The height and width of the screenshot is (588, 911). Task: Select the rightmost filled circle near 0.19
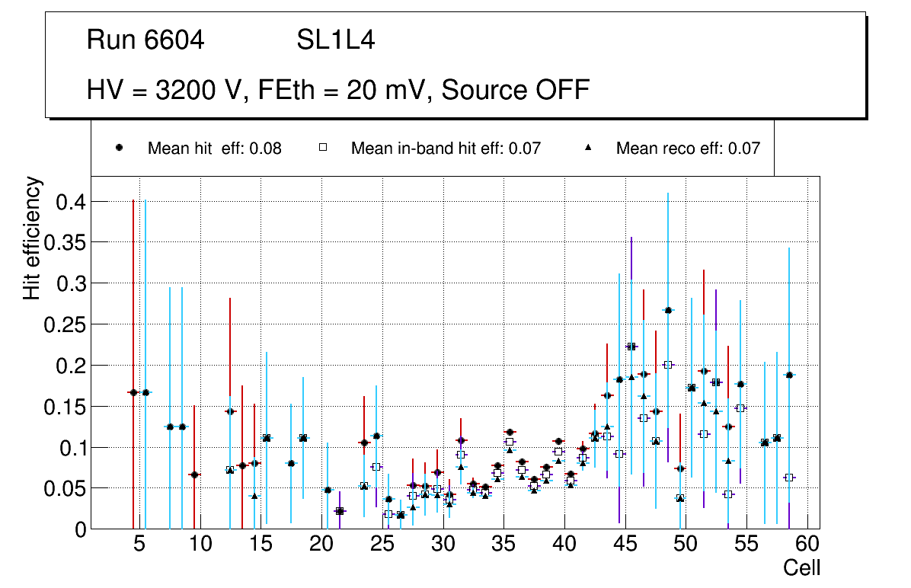[789, 375]
